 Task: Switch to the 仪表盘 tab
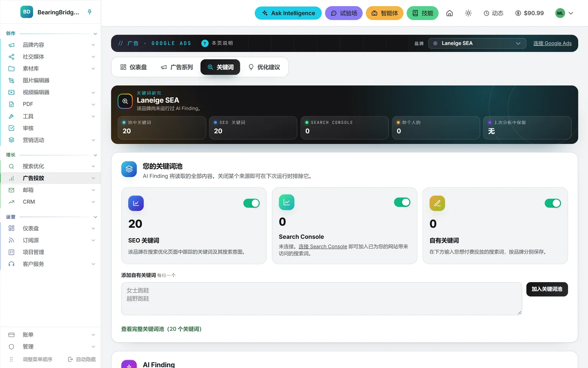134,67
